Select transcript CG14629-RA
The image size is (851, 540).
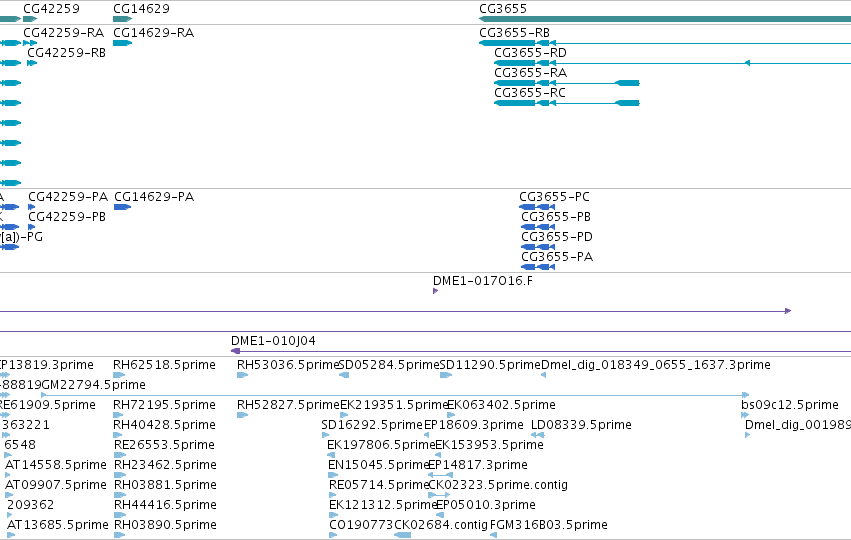pos(154,33)
